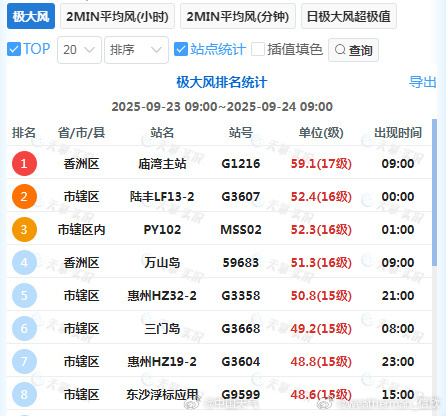Click the rank 5 circle icon
Viewport: 446px width, 416px height.
click(x=24, y=295)
